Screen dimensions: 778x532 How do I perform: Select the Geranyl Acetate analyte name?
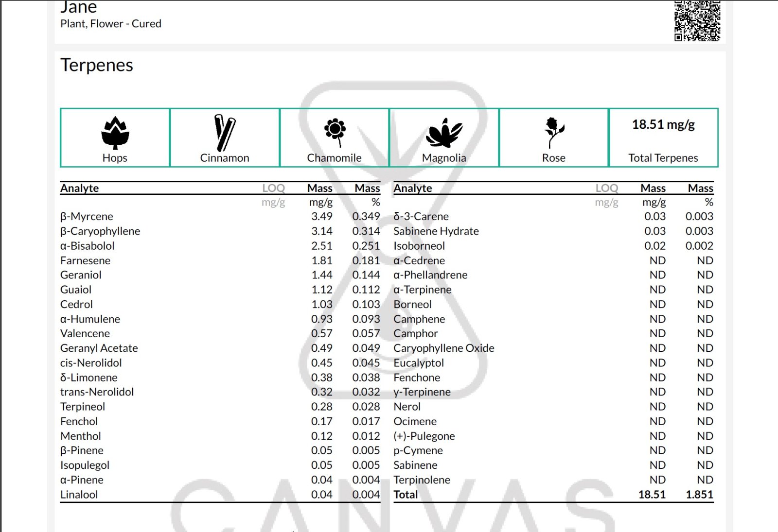click(x=99, y=348)
